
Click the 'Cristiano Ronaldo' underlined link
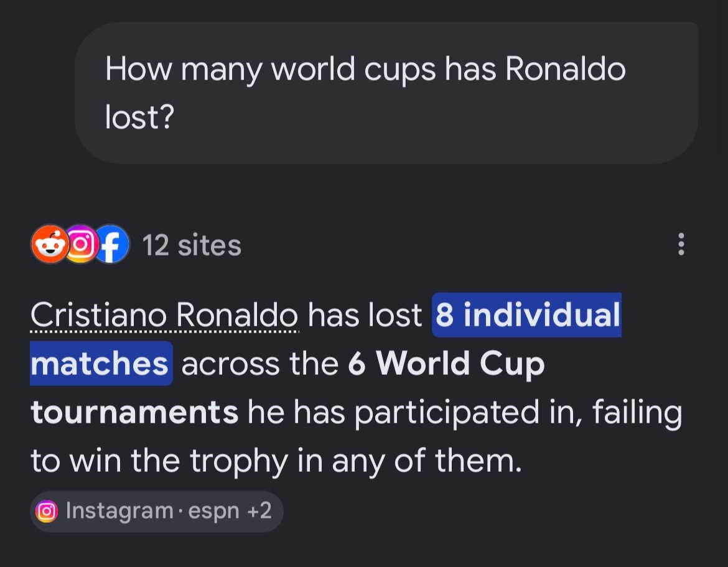tap(164, 315)
